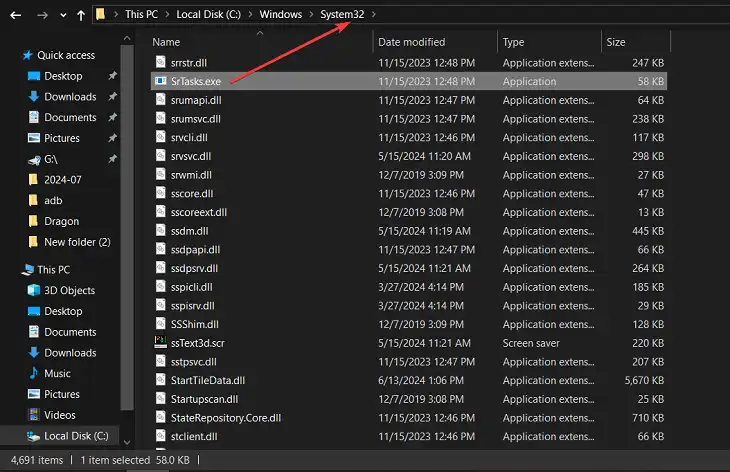The width and height of the screenshot is (730, 472).
Task: Open pinned Documents under Quick access
Action: (70, 117)
